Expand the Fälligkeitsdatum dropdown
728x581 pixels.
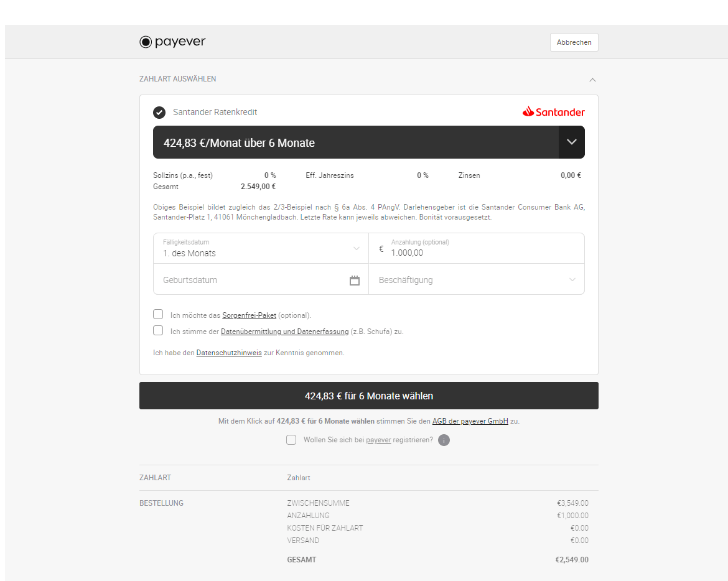coord(358,248)
